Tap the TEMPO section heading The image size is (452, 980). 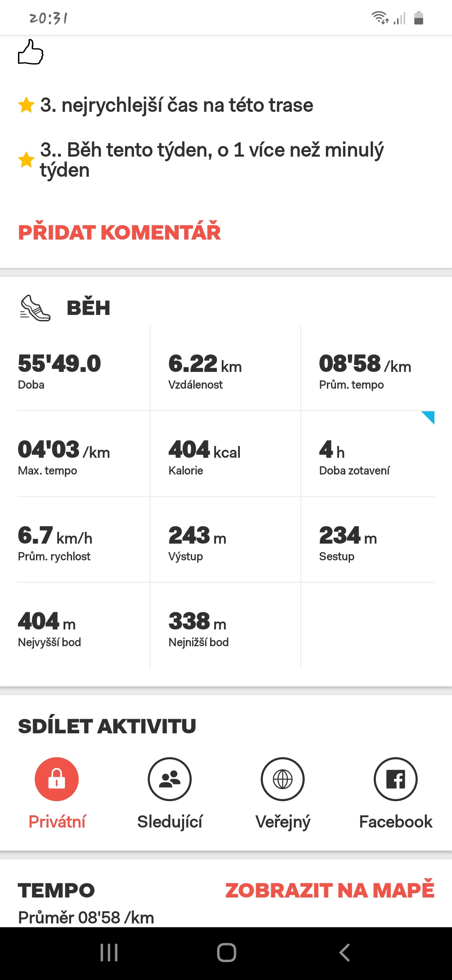(x=56, y=890)
